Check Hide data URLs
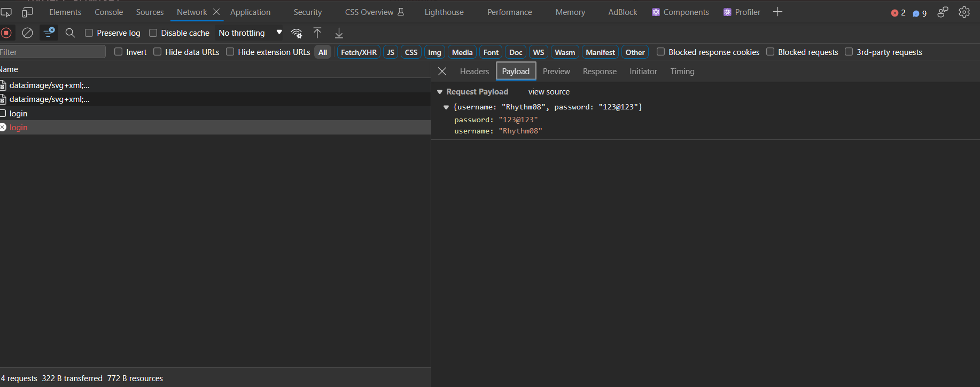The height and width of the screenshot is (387, 980). (x=158, y=52)
